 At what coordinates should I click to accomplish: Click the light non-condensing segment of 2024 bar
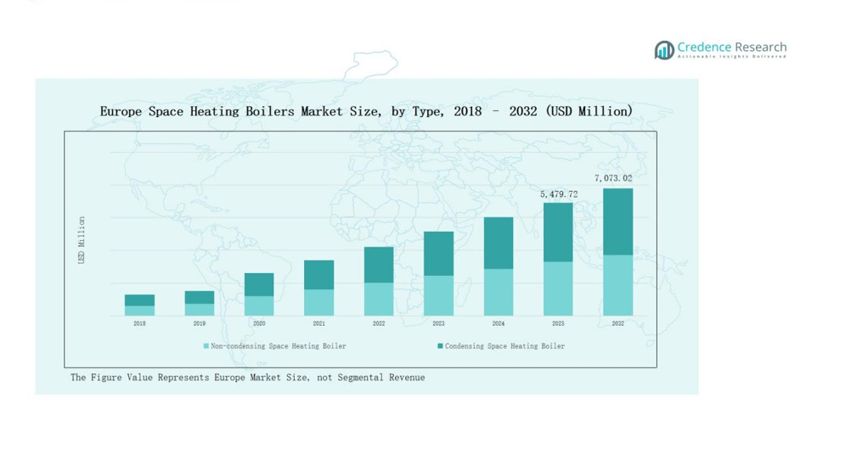(x=499, y=292)
